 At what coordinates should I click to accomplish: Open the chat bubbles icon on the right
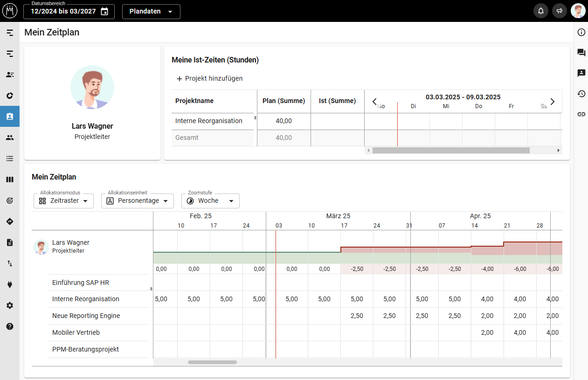tap(581, 53)
